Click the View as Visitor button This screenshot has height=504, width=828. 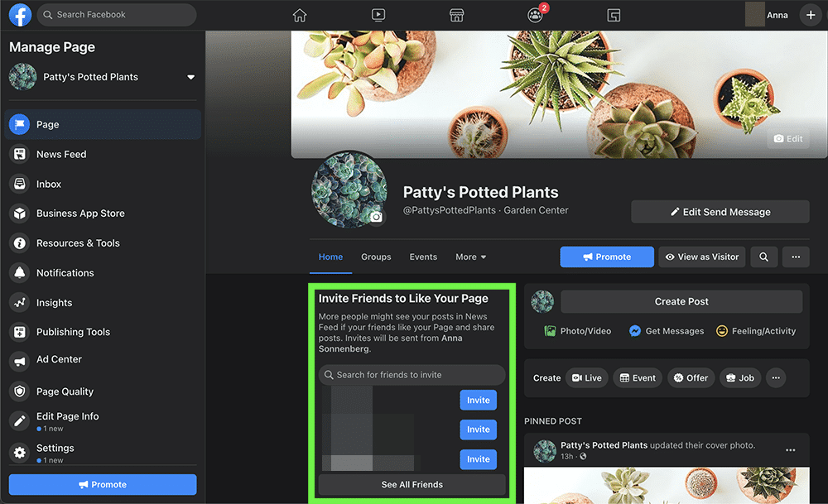coord(701,257)
